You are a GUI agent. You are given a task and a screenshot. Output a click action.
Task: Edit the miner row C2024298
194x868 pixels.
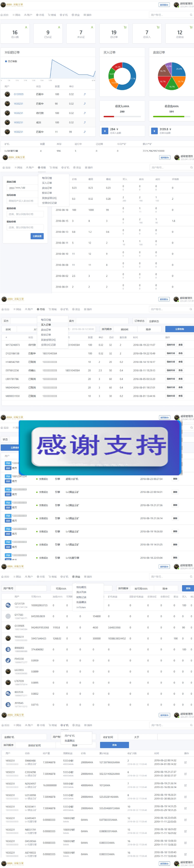pyautogui.click(x=186, y=774)
